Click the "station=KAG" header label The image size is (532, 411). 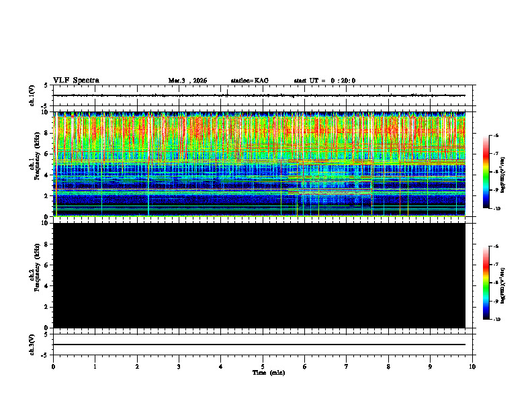(249, 81)
